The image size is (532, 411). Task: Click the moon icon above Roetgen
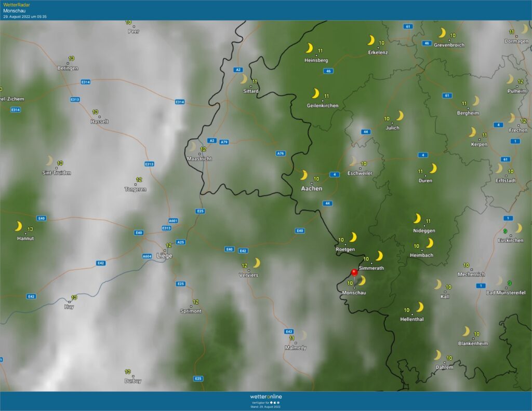click(x=353, y=237)
